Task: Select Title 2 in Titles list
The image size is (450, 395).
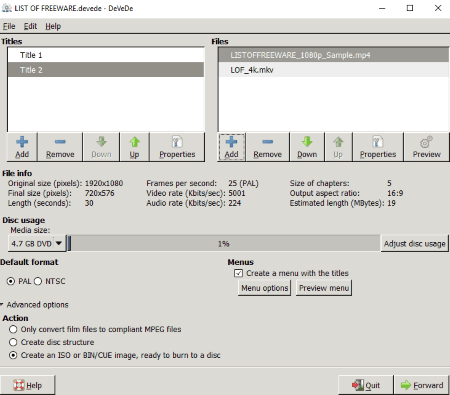Action: pyautogui.click(x=106, y=70)
